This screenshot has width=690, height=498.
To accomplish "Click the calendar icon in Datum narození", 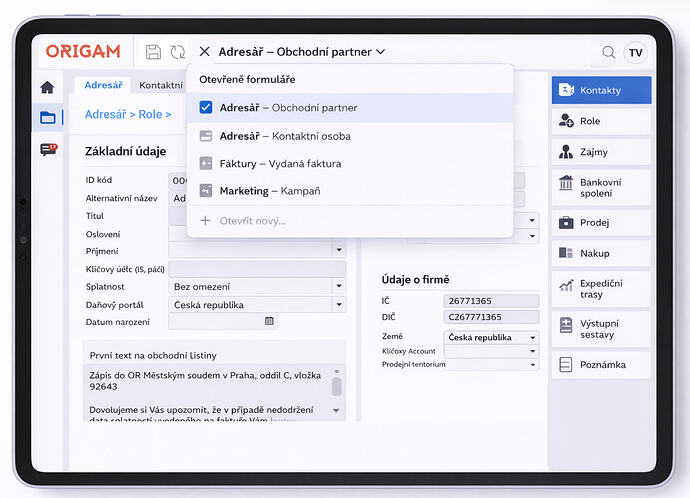I will pyautogui.click(x=269, y=321).
